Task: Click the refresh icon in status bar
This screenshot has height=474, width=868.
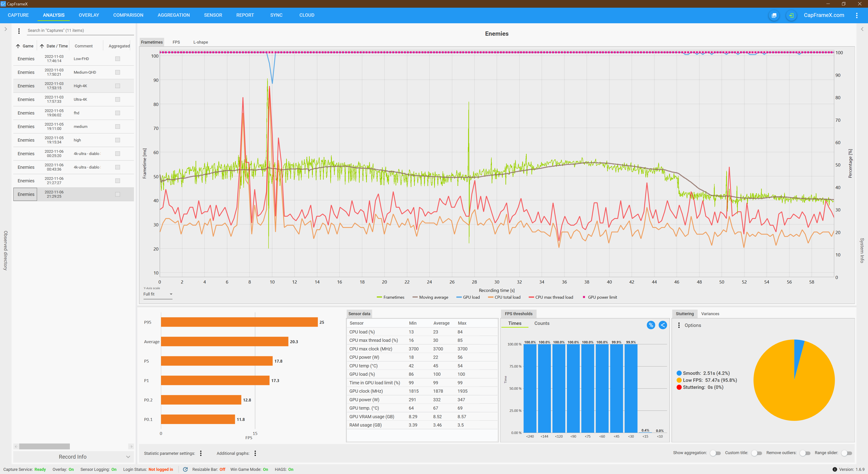Action: click(x=185, y=469)
